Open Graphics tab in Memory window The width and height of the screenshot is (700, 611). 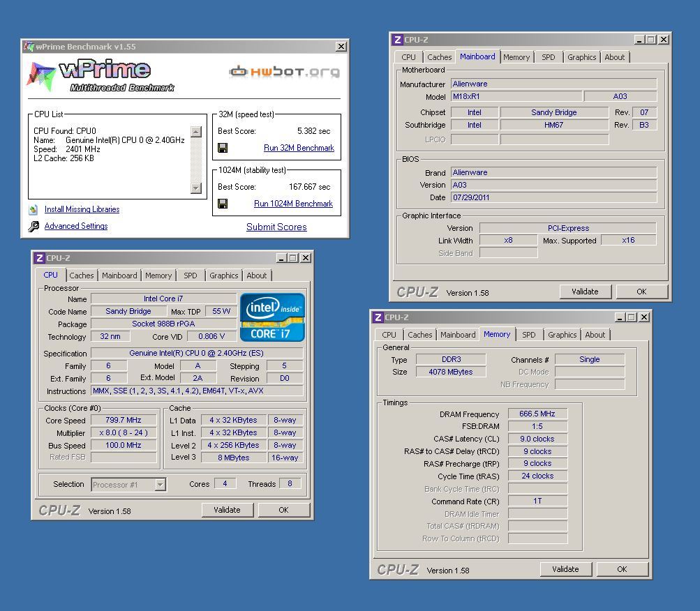coord(562,335)
